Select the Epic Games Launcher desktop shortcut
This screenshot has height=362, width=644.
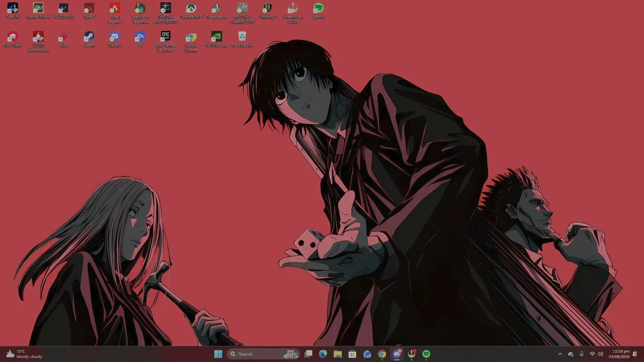coord(166,42)
